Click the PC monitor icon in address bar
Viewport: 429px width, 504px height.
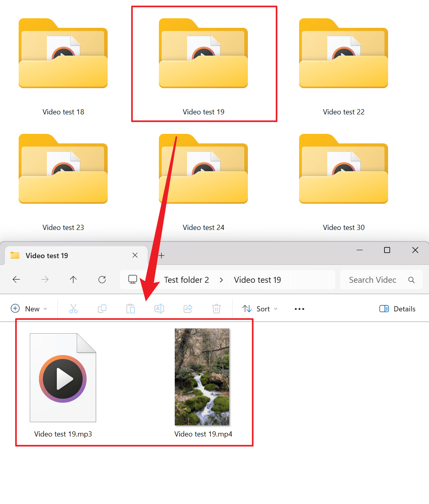pyautogui.click(x=133, y=280)
